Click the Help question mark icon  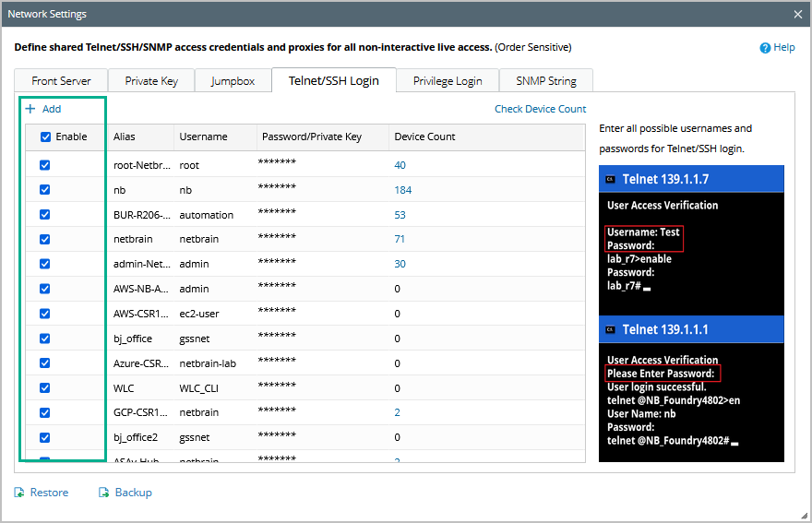pos(765,48)
